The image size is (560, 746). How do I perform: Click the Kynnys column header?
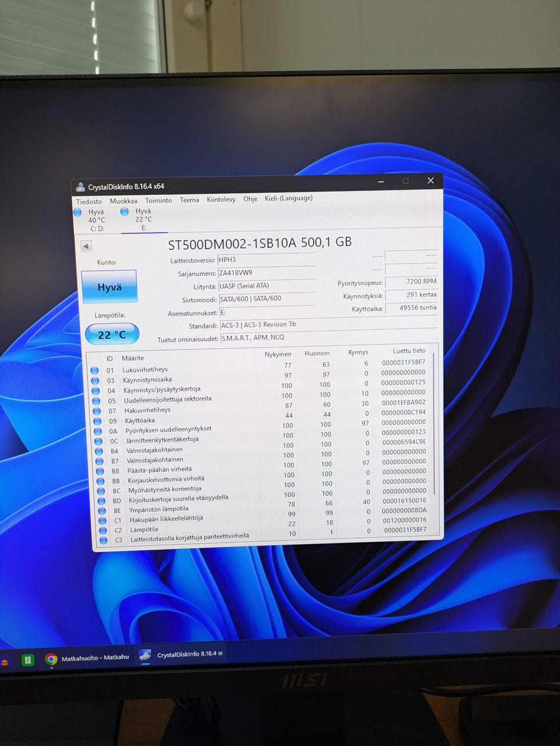pyautogui.click(x=358, y=352)
